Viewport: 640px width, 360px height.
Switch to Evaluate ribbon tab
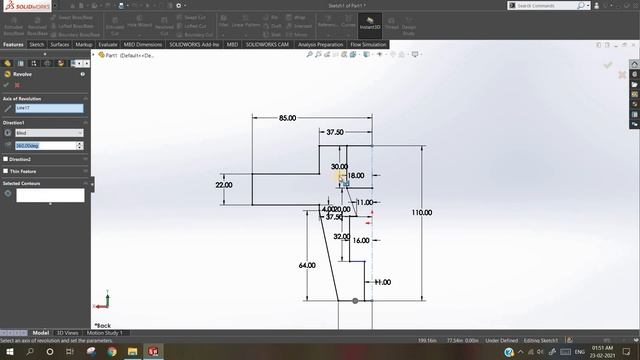(108, 44)
